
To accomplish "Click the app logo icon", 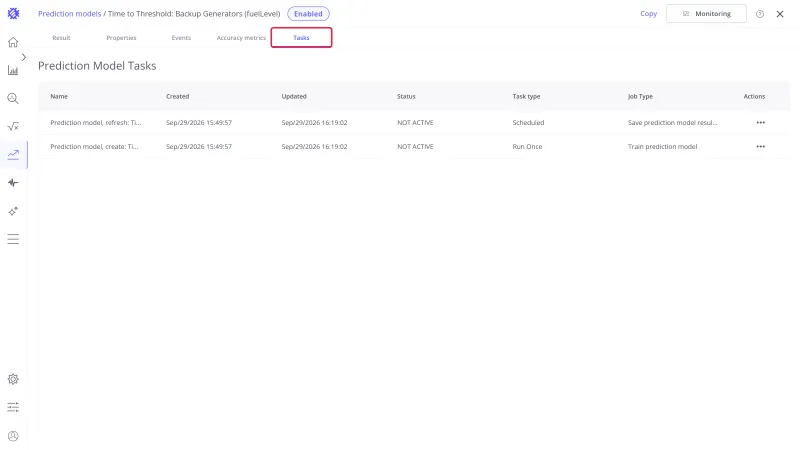I will click(13, 14).
